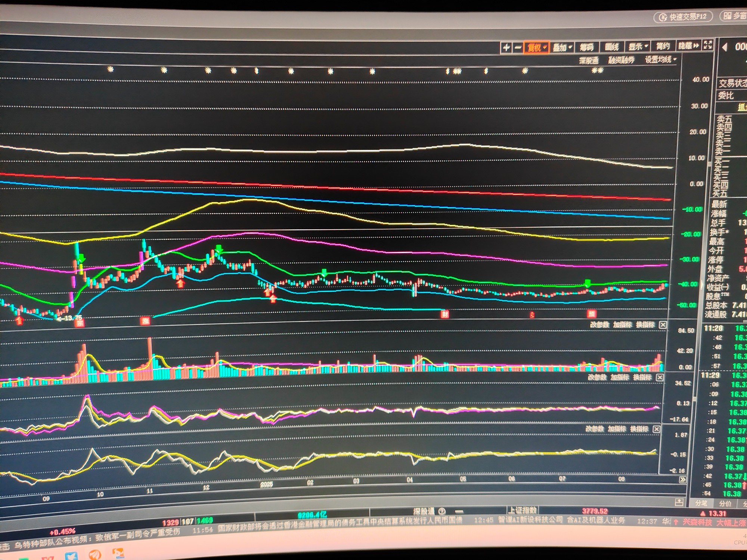Click 换指标 on bottom indicator panel
The width and height of the screenshot is (747, 560).
[x=639, y=429]
